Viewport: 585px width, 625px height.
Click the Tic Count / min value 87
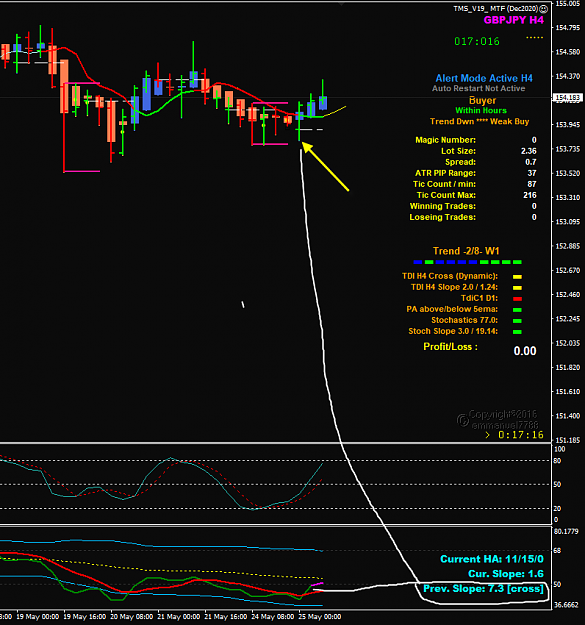[532, 184]
